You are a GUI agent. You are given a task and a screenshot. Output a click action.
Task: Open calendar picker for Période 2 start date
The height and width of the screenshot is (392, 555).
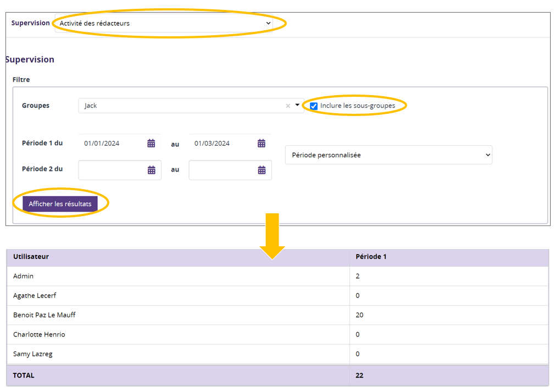point(151,170)
